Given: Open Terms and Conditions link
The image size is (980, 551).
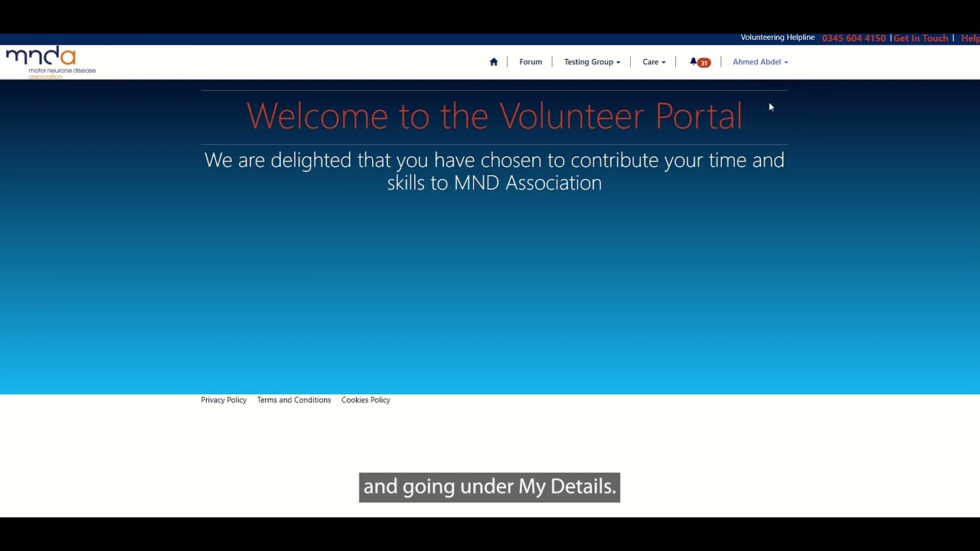Looking at the screenshot, I should click(294, 400).
